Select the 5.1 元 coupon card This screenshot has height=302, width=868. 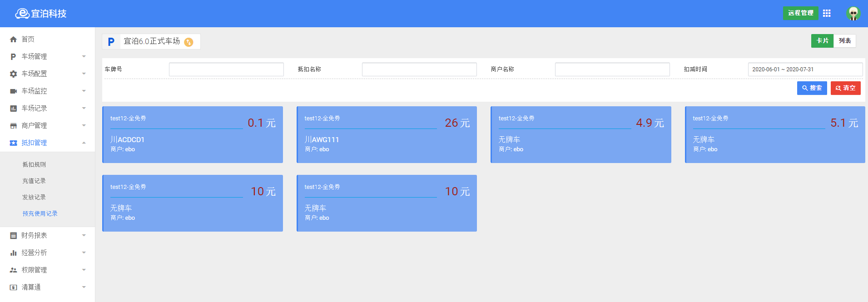tap(775, 134)
